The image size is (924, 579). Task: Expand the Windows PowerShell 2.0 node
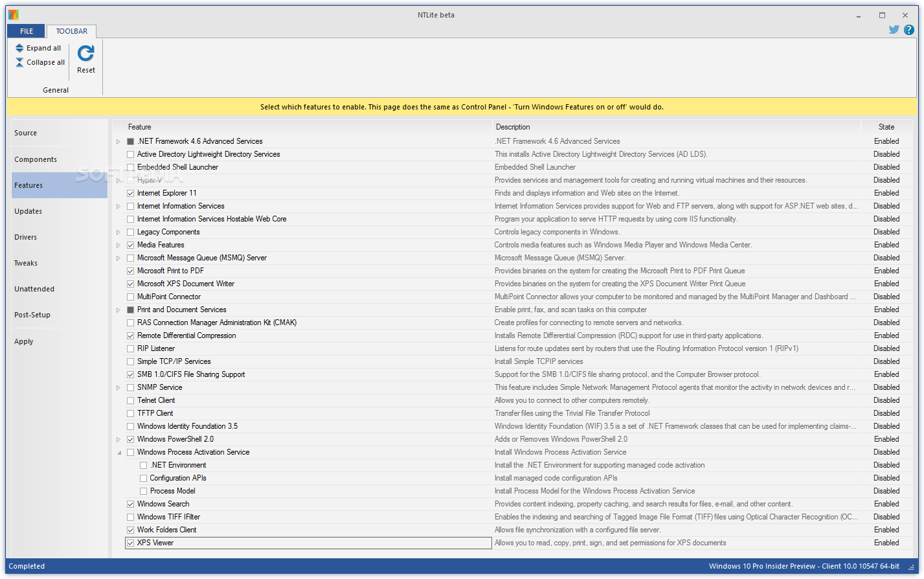coord(118,439)
